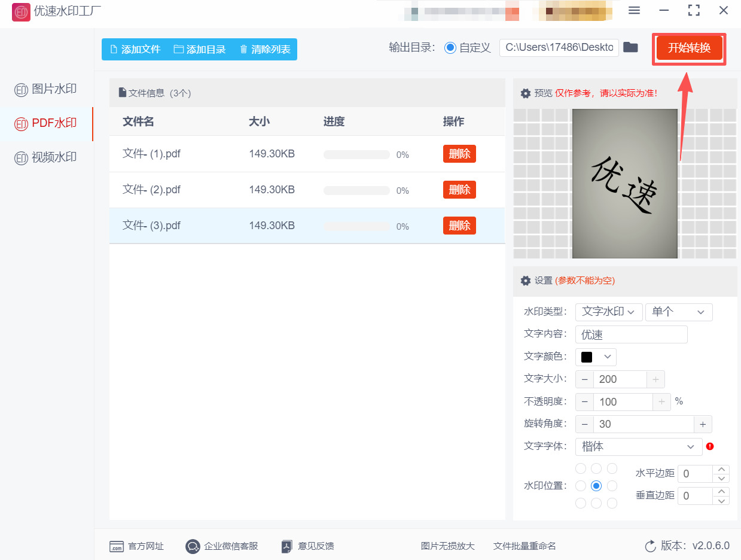Click the watermark preview thumbnail
Screen dimensions: 741x560
(625, 184)
